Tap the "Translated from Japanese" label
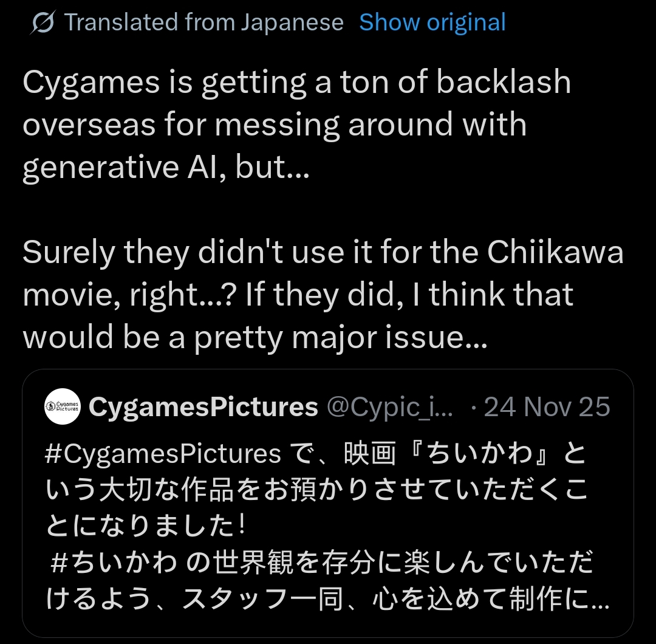 click(203, 22)
